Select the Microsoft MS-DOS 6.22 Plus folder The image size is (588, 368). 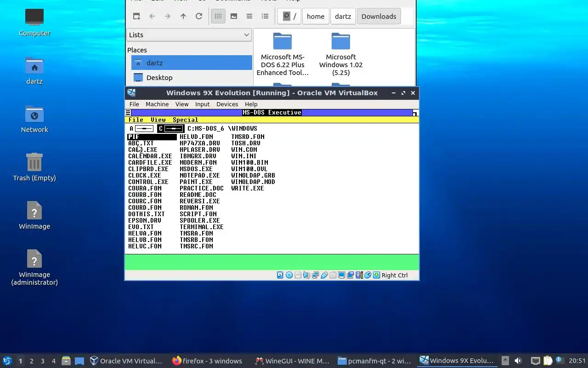pyautogui.click(x=283, y=54)
